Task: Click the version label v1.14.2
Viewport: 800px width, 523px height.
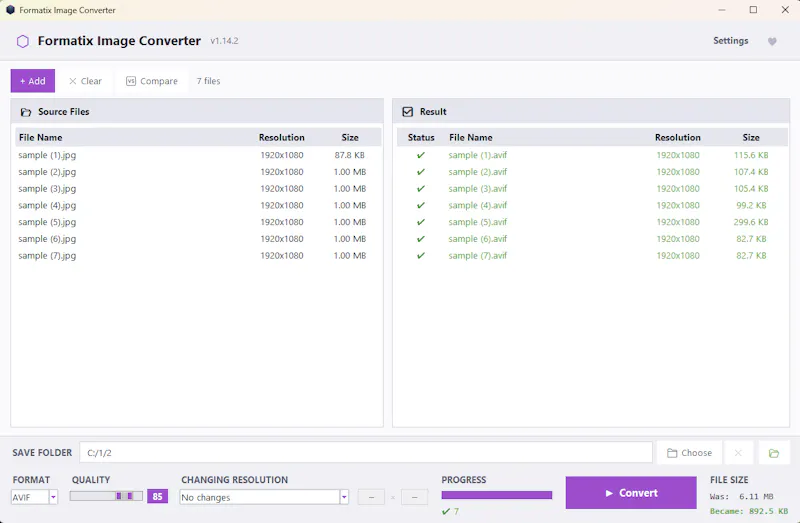Action: [224, 41]
